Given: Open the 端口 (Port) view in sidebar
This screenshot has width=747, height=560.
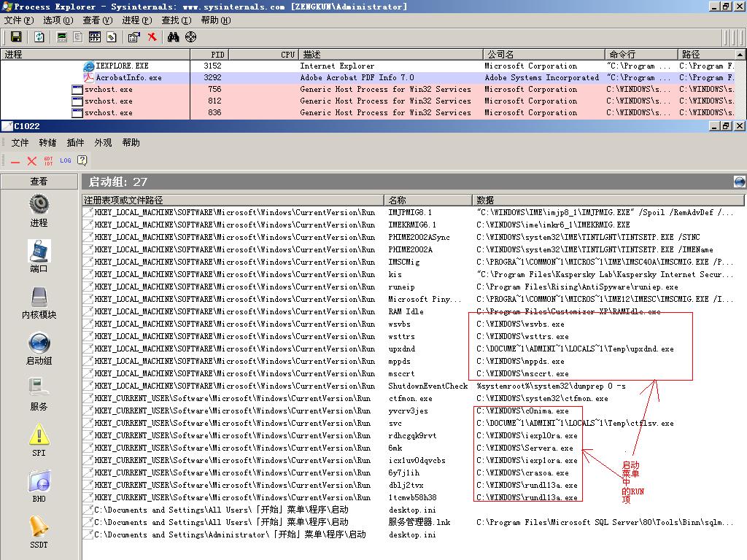Looking at the screenshot, I should [x=39, y=255].
